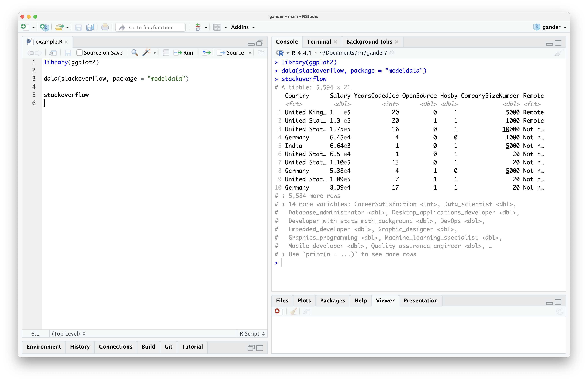Open Find/Replace in the editor
This screenshot has height=381, width=588.
pyautogui.click(x=134, y=52)
